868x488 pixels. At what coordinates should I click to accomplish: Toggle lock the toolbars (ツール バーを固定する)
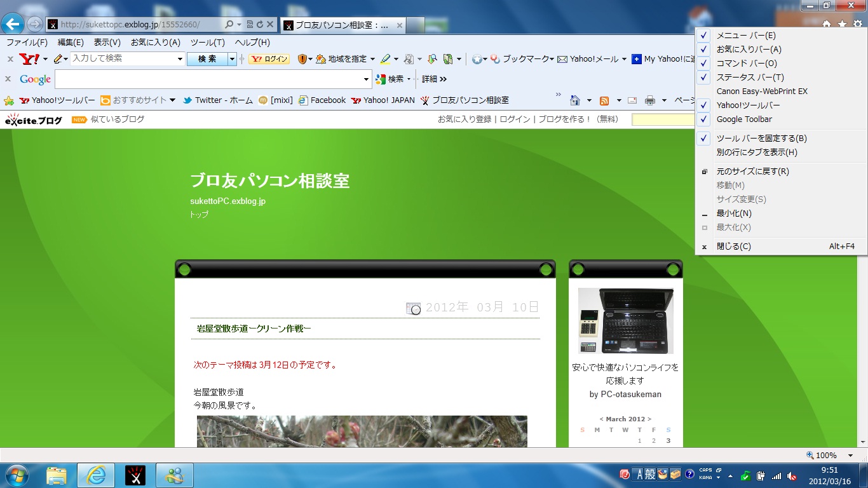pyautogui.click(x=781, y=139)
